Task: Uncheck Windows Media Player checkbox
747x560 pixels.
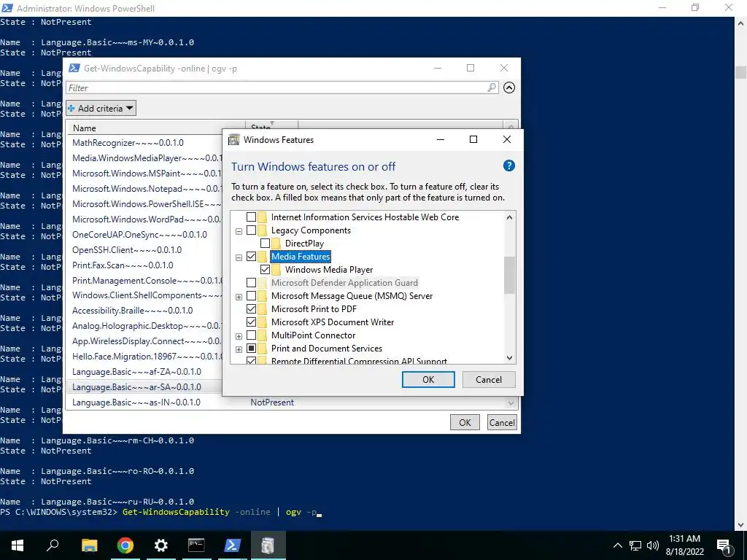Action: (x=265, y=270)
